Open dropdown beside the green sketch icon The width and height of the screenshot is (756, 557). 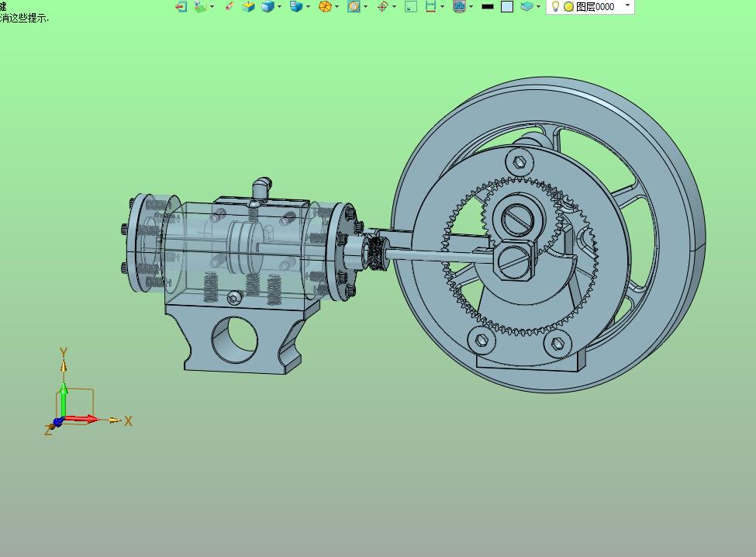(212, 7)
